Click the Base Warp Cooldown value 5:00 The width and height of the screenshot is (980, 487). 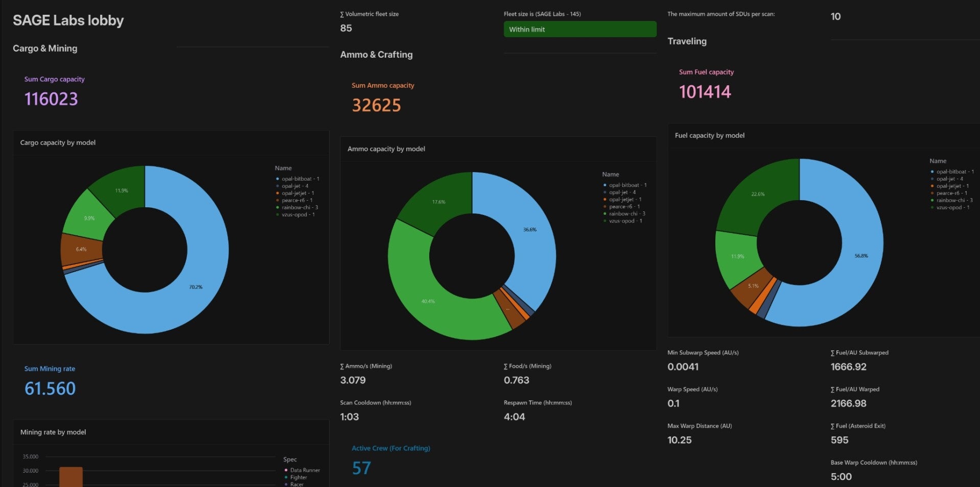click(841, 477)
